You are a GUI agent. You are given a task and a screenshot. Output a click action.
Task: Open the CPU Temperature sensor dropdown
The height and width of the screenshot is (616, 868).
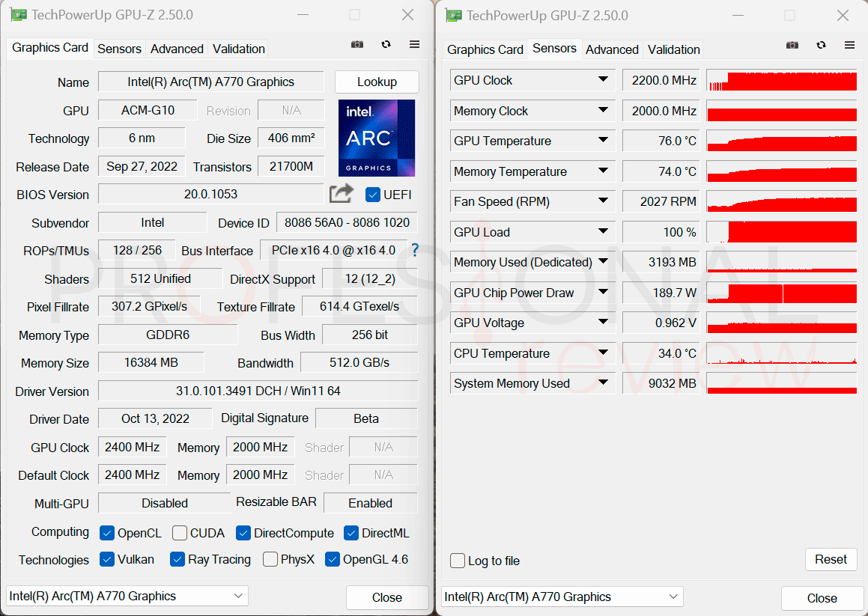tap(604, 353)
